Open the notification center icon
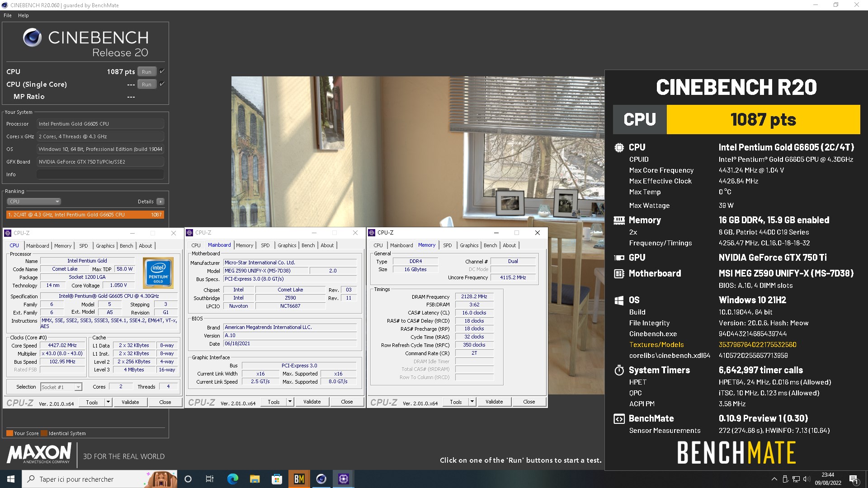 point(854,479)
